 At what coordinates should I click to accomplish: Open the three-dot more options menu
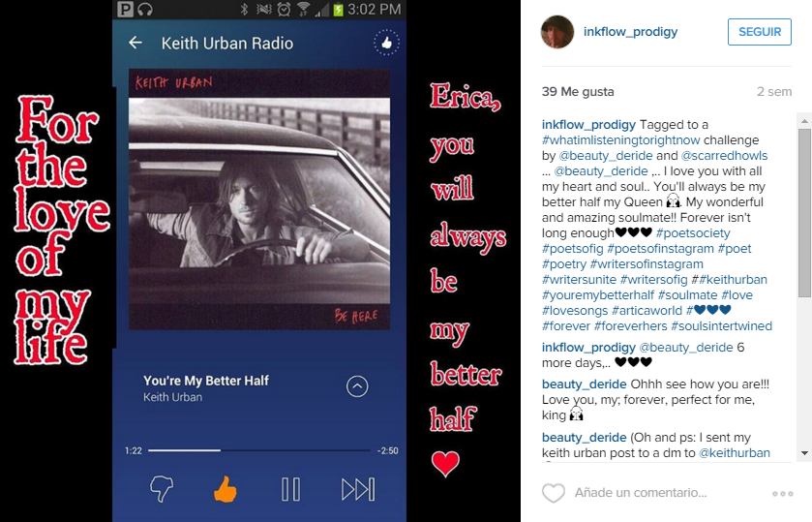pos(783,494)
